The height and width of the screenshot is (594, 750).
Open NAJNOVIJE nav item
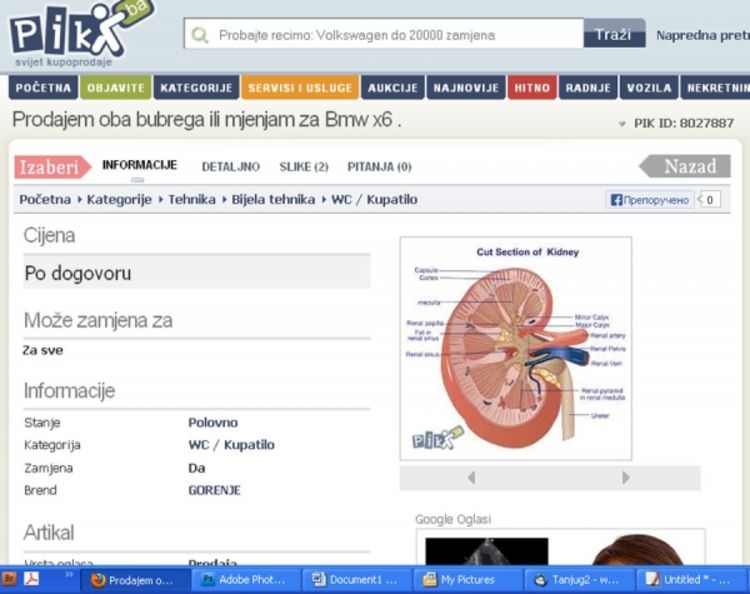(x=466, y=88)
